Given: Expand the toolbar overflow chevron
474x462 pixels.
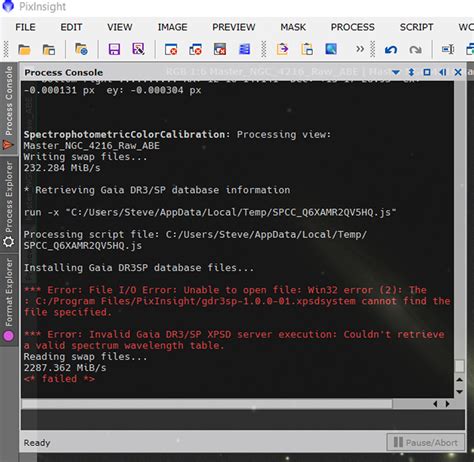Looking at the screenshot, I should [x=360, y=49].
